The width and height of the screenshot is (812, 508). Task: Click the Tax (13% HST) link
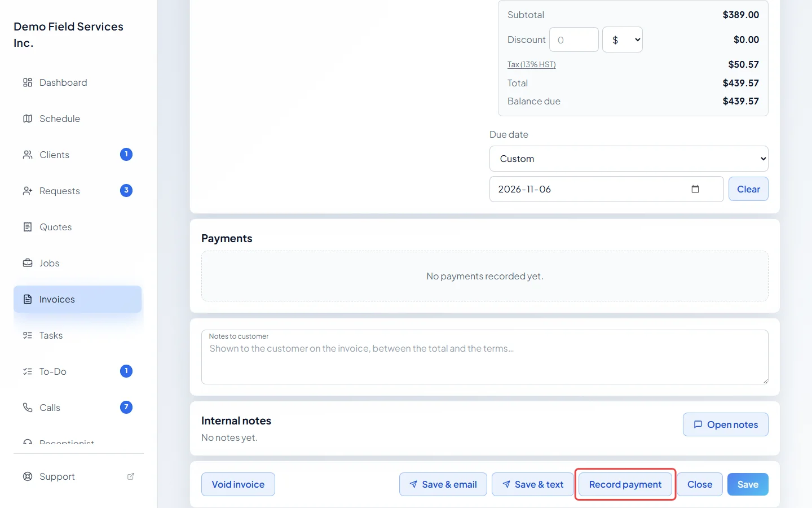click(x=532, y=64)
